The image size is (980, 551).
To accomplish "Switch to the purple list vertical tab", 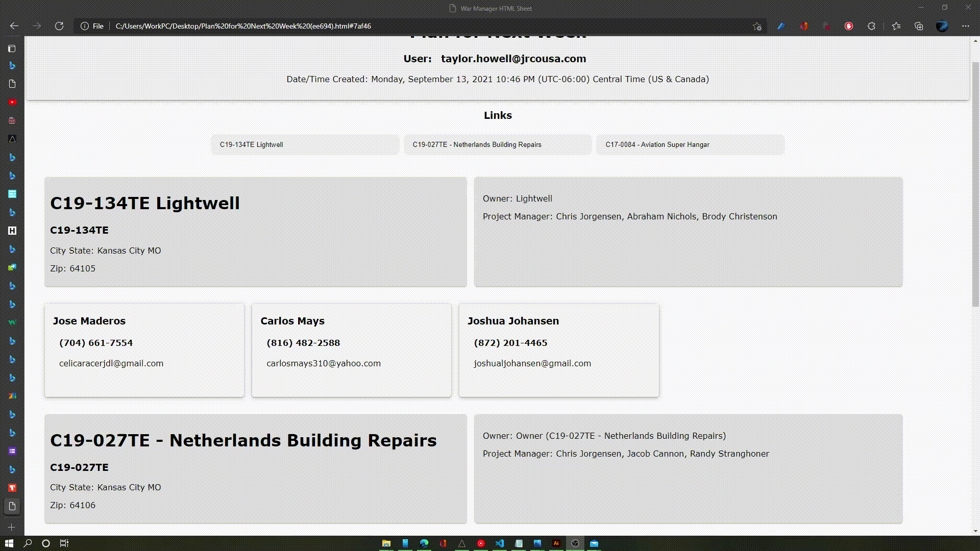I will point(12,451).
